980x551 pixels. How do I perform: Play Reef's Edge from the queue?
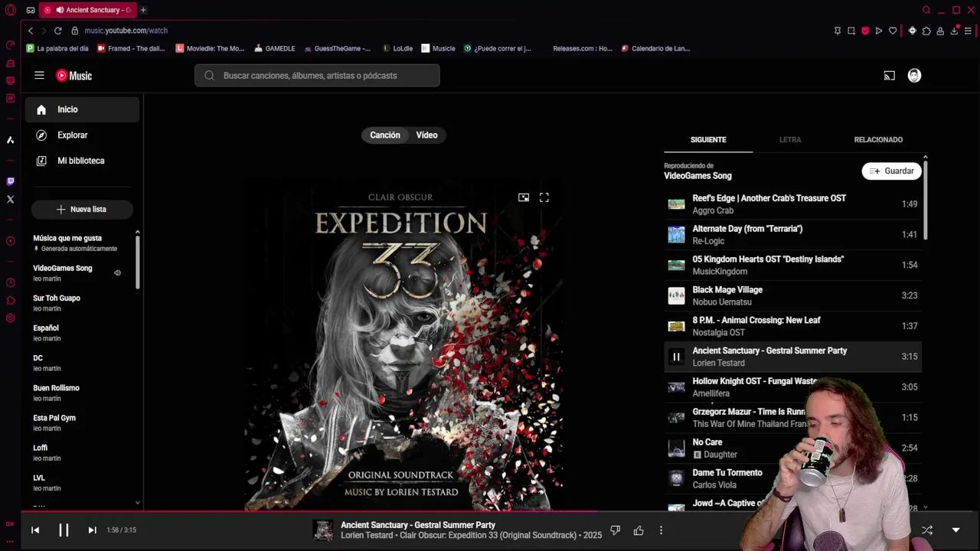pos(792,204)
